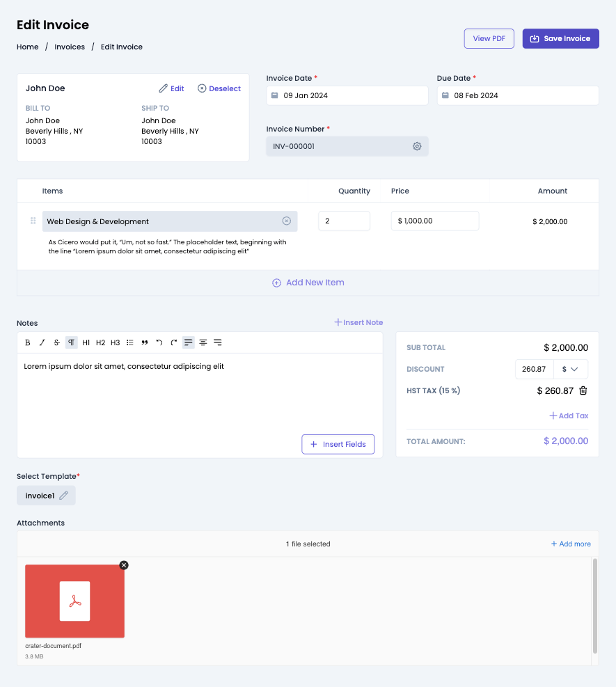
Task: Open the crater-document.pdf thumbnail
Action: tap(75, 601)
